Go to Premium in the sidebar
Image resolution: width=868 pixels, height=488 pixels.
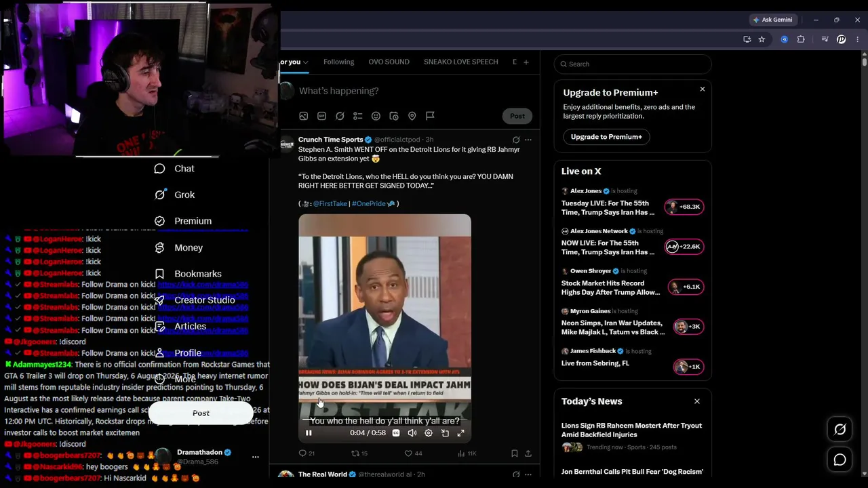(x=183, y=221)
